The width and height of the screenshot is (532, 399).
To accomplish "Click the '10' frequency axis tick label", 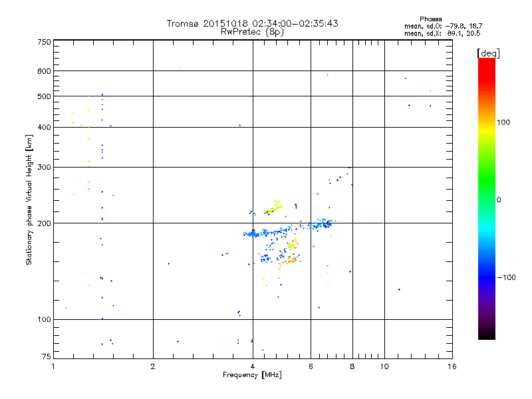I will click(x=384, y=366).
